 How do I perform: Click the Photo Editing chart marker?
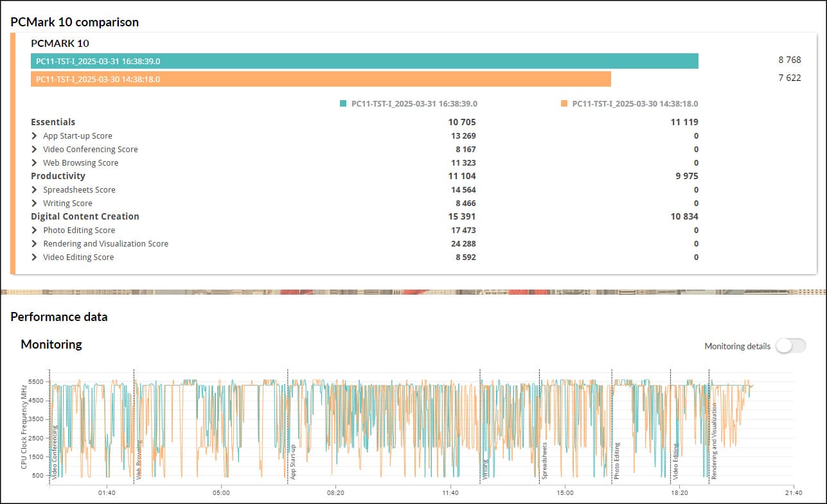pyautogui.click(x=617, y=460)
